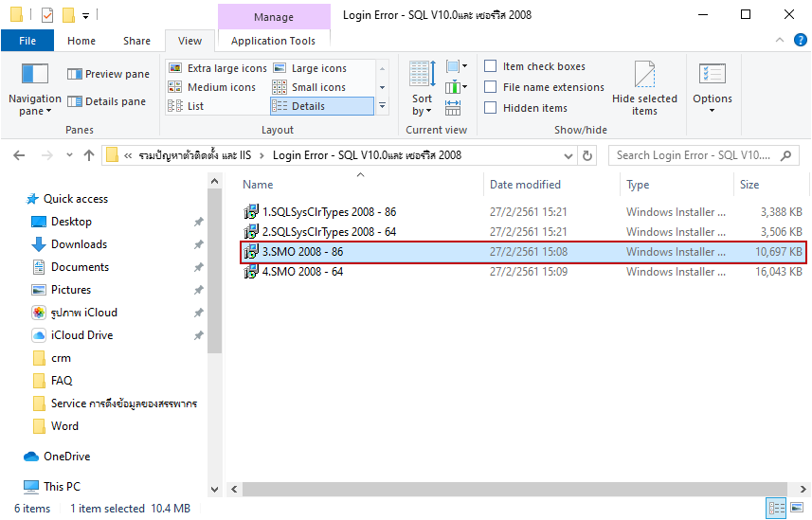
Task: Enable Item check boxes
Action: [x=491, y=66]
